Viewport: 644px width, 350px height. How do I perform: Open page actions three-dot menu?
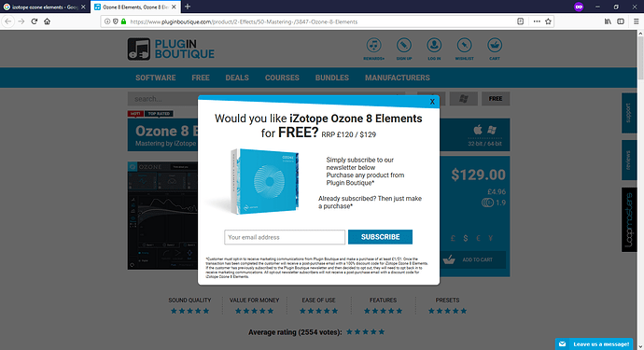(537, 21)
